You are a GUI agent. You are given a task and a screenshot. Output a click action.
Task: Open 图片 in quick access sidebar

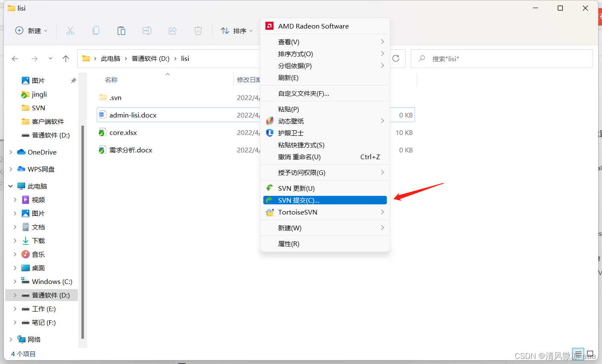click(x=38, y=80)
